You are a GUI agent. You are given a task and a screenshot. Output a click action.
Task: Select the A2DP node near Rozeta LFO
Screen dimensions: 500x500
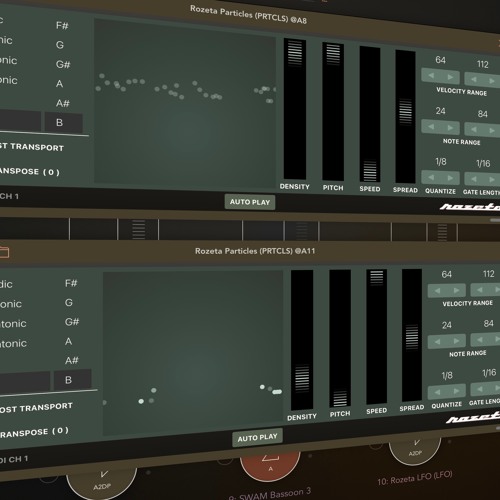[415, 451]
